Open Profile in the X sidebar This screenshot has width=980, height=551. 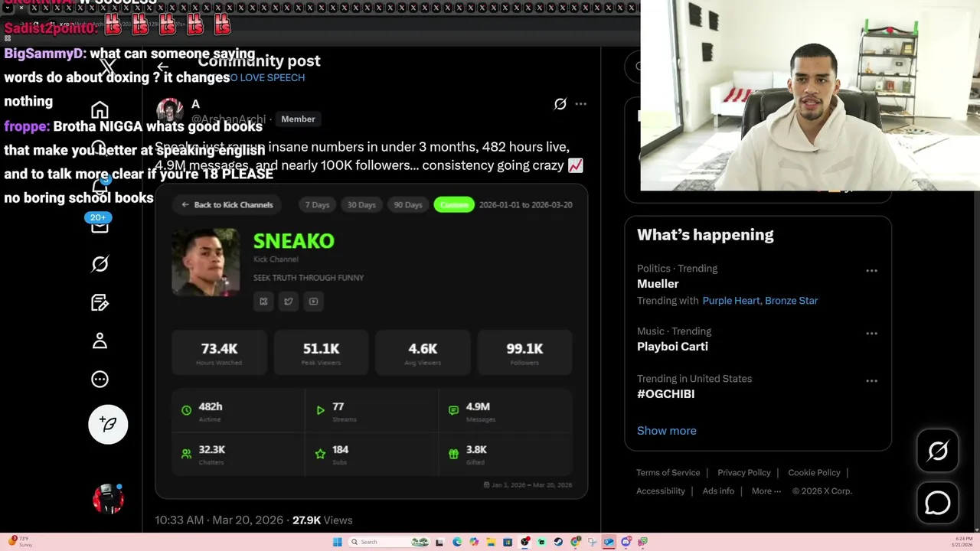click(x=100, y=341)
